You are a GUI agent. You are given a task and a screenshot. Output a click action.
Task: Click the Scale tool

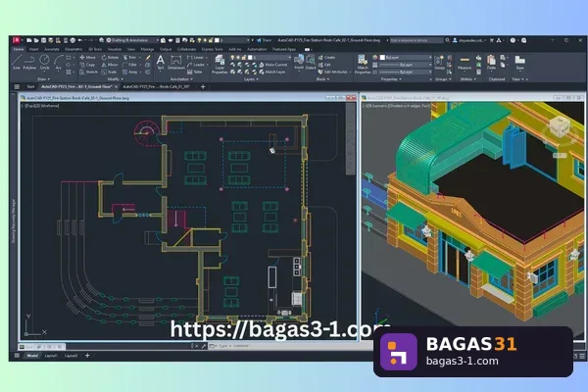(109, 72)
